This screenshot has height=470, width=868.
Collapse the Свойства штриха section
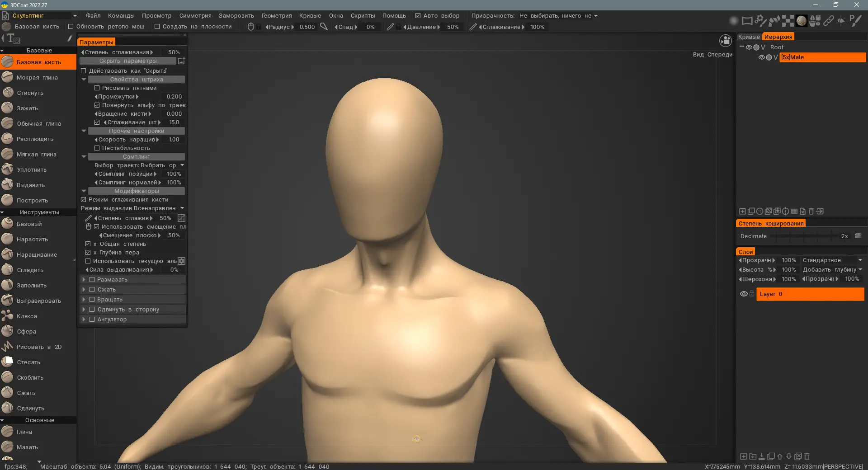click(x=84, y=80)
